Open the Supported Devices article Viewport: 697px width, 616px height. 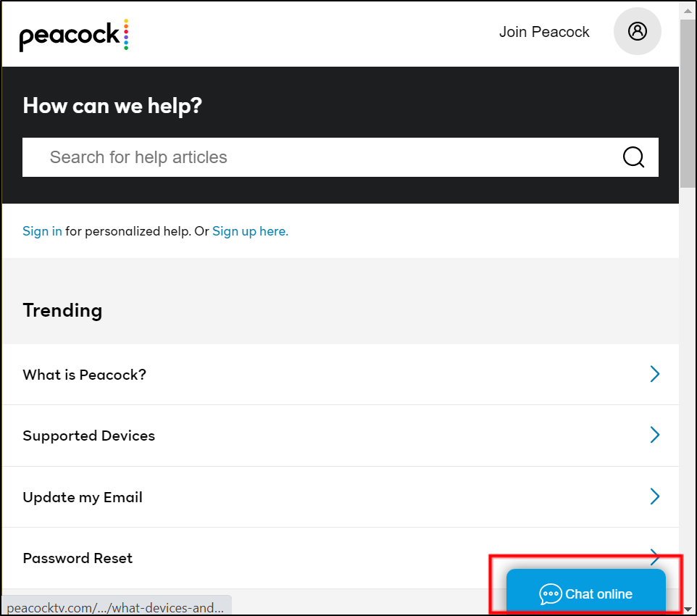coord(341,436)
